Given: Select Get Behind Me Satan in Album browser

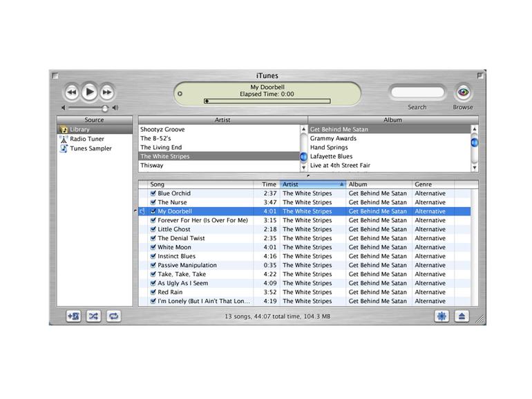Looking at the screenshot, I should (x=390, y=130).
